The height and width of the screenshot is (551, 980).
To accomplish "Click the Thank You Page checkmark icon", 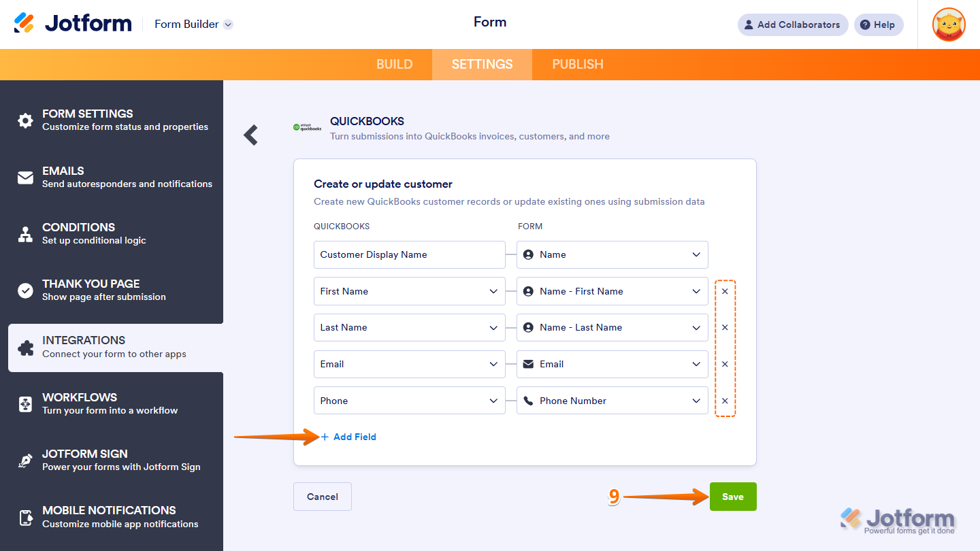I will pos(25,290).
